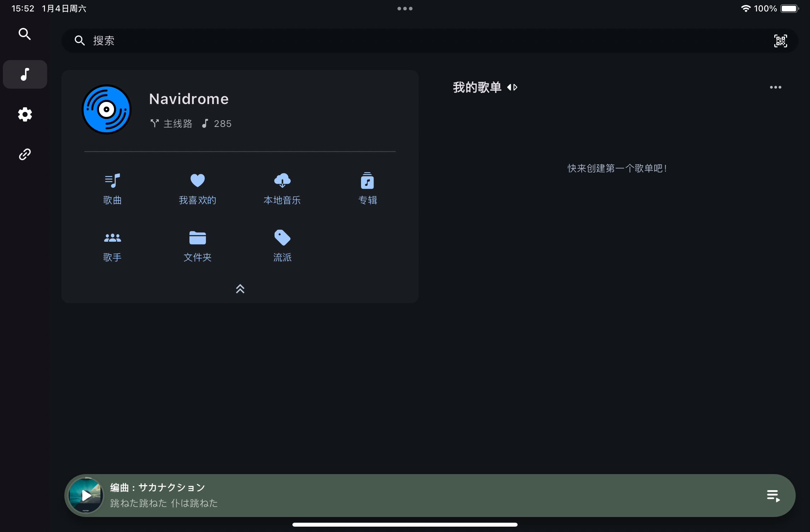Screen dimensions: 810x532
Task: Open 本地音乐 local music downloads
Action: click(x=282, y=188)
